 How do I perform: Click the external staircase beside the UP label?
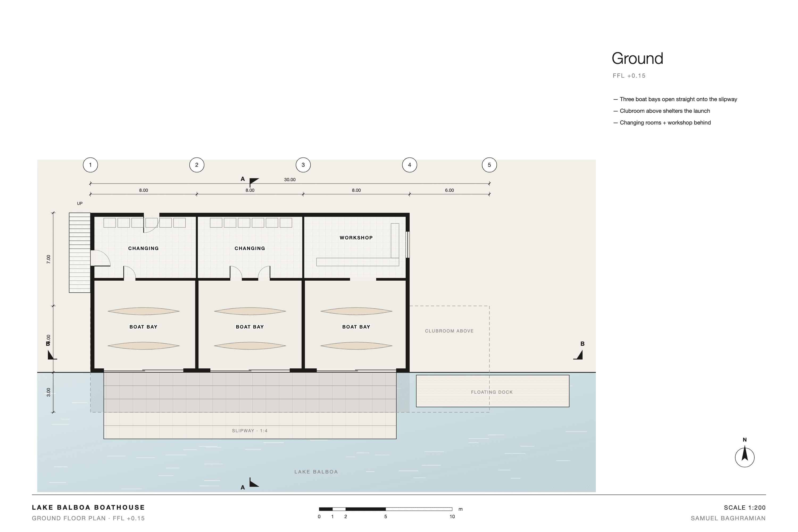[x=80, y=252]
